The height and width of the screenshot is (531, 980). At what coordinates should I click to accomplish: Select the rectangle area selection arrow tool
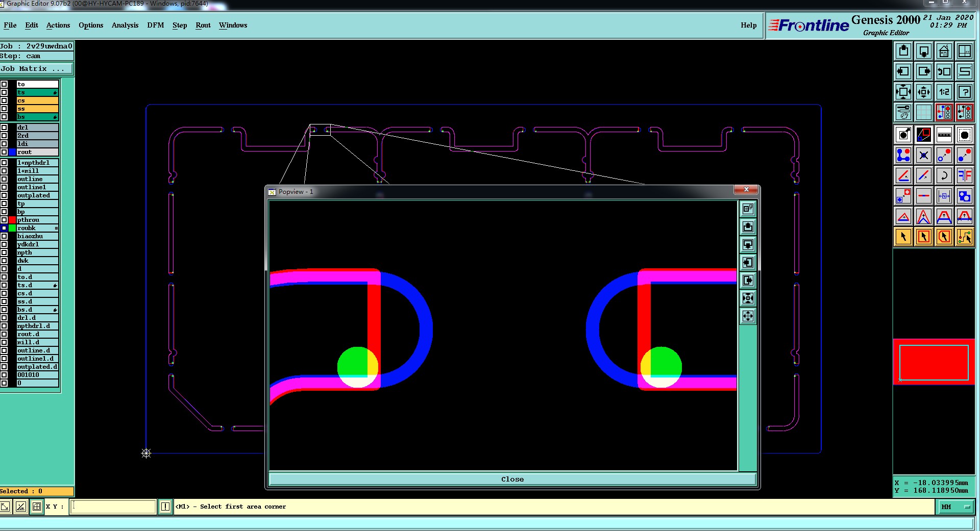click(x=924, y=237)
